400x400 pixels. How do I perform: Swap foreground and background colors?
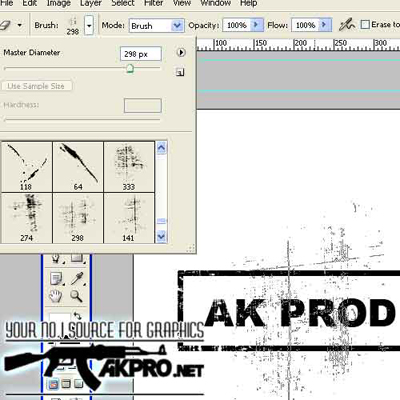[77, 315]
